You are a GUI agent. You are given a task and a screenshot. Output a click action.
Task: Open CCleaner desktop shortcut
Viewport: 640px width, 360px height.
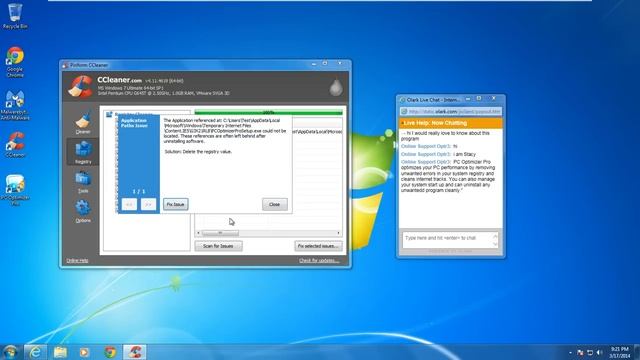[15, 145]
